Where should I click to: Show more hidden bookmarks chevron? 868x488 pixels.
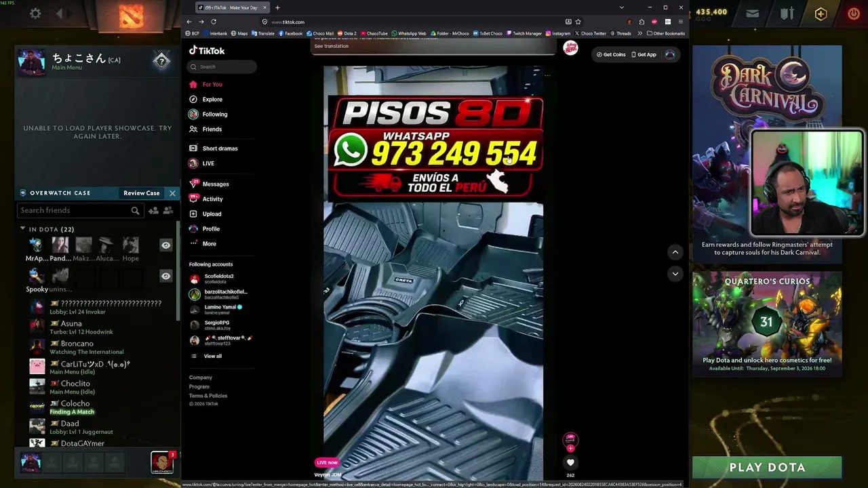(x=639, y=33)
